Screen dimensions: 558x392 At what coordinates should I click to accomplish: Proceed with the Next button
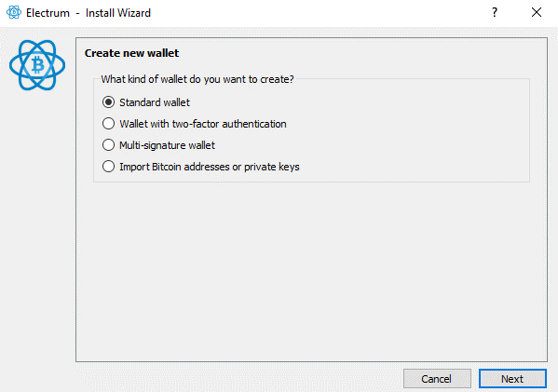(512, 379)
